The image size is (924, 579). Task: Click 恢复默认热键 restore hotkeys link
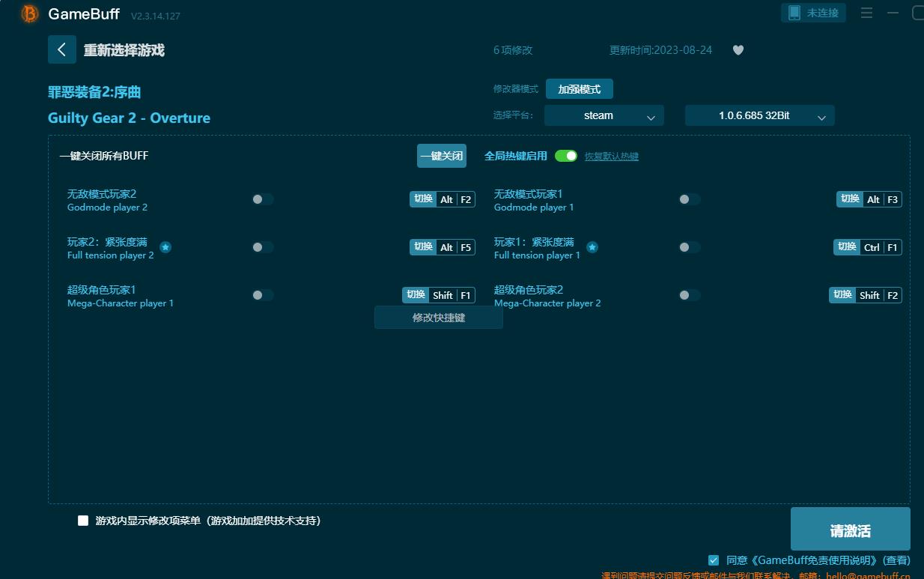(x=612, y=157)
